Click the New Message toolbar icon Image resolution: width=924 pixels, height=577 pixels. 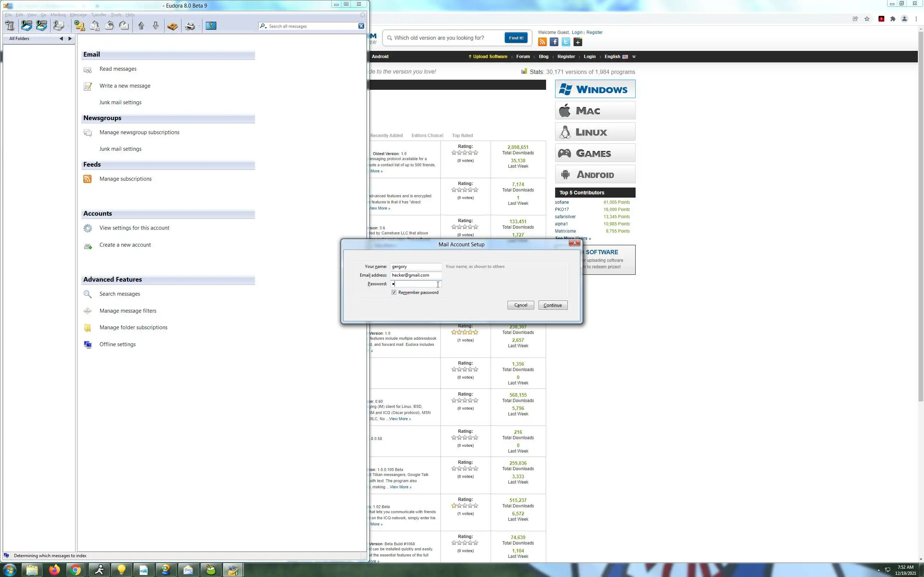(79, 26)
